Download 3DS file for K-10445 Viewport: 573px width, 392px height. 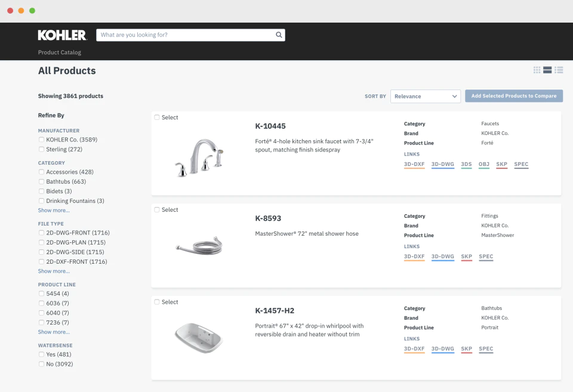(466, 165)
